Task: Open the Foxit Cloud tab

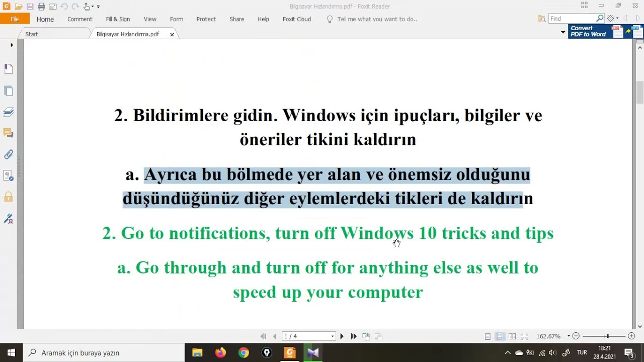Action: 297,19
